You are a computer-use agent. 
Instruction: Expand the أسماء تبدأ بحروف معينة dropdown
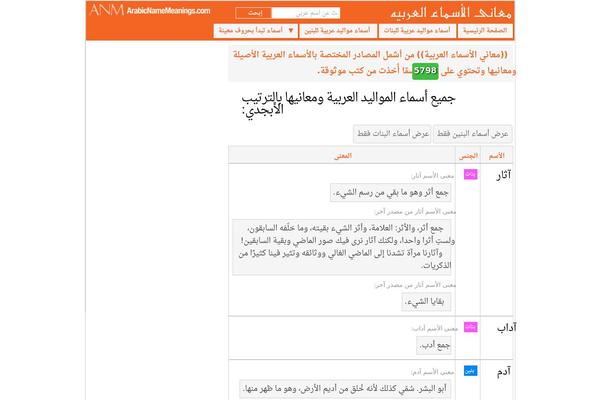click(255, 31)
